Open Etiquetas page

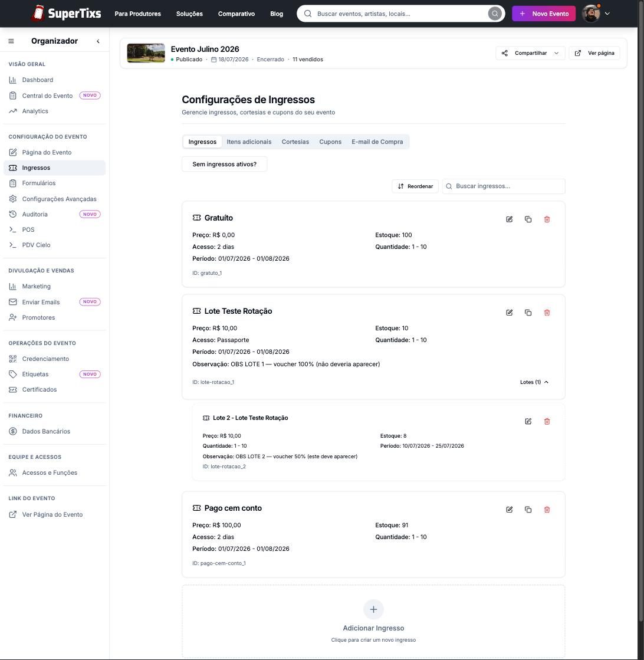click(x=54, y=374)
